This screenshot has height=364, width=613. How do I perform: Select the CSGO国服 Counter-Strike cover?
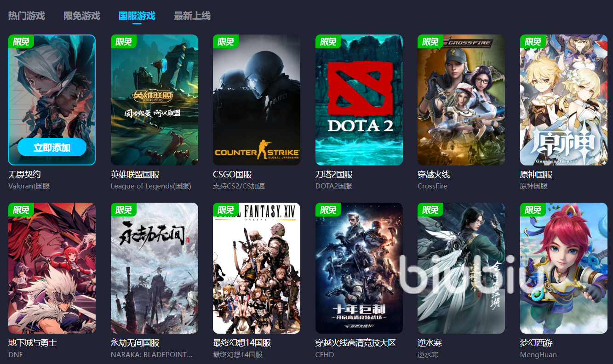tap(257, 100)
